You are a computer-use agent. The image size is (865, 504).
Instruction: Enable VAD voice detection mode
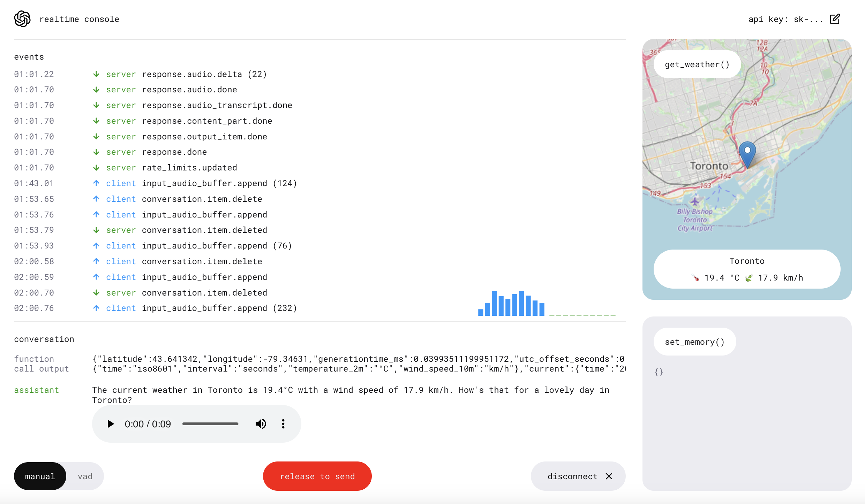(x=85, y=476)
